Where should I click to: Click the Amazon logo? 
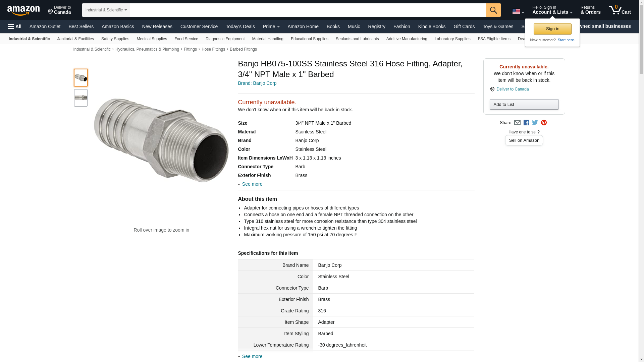(x=23, y=10)
